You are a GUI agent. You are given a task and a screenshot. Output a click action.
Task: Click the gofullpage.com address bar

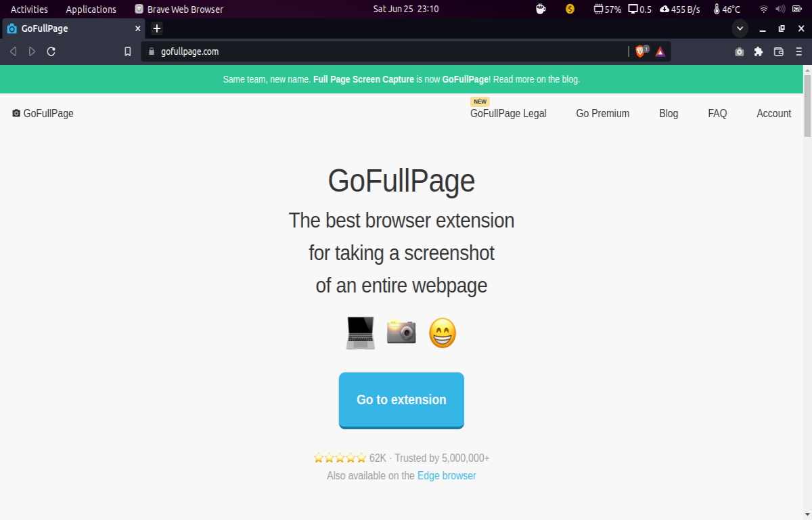386,51
